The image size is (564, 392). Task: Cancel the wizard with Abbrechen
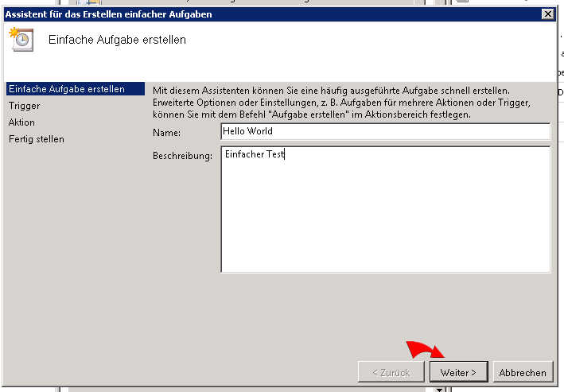[x=523, y=372]
